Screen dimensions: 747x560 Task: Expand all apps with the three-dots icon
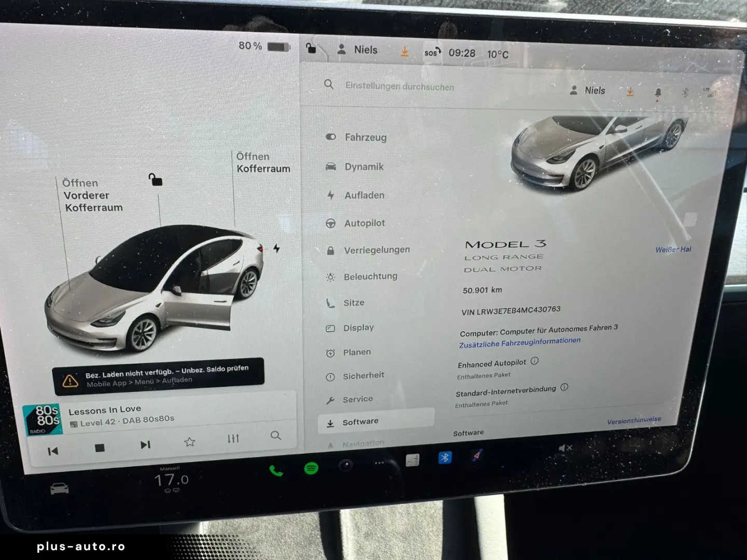click(379, 463)
